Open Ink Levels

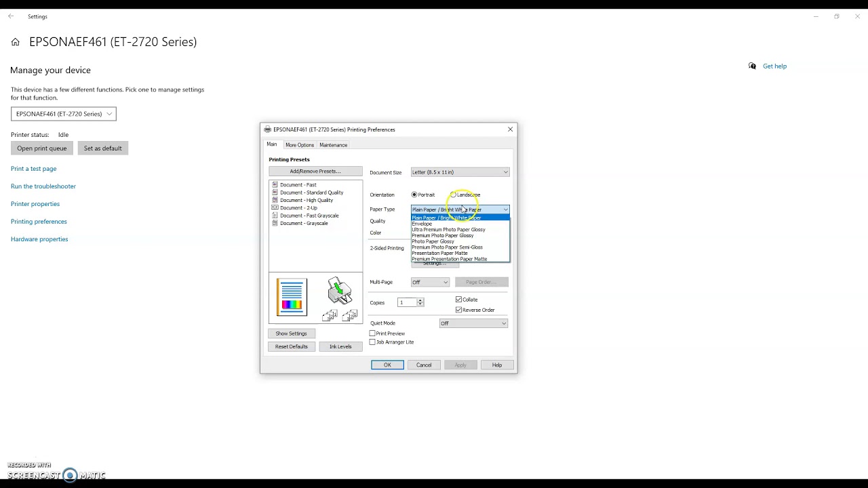pyautogui.click(x=340, y=346)
